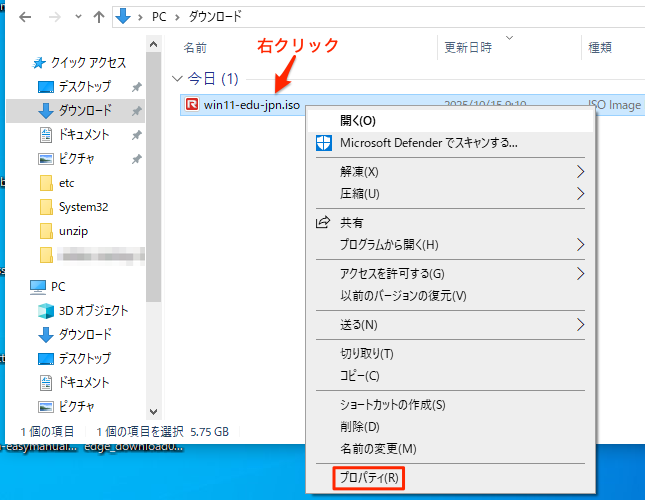Viewport: 645px width, 500px height.
Task: Click the share icon beside 共有
Action: point(323,222)
